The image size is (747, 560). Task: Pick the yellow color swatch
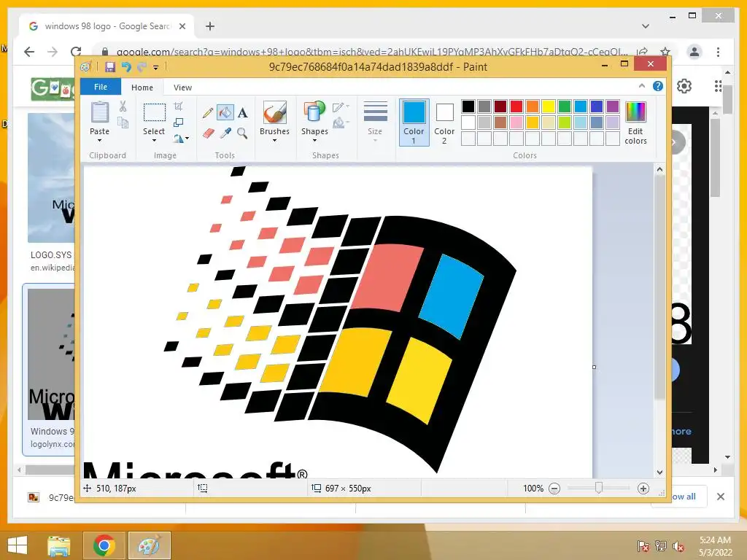[549, 106]
